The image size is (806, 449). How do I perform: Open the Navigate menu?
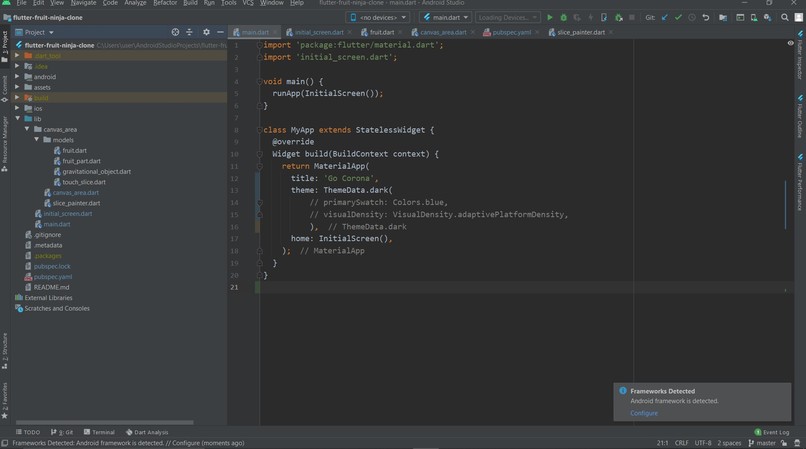83,3
